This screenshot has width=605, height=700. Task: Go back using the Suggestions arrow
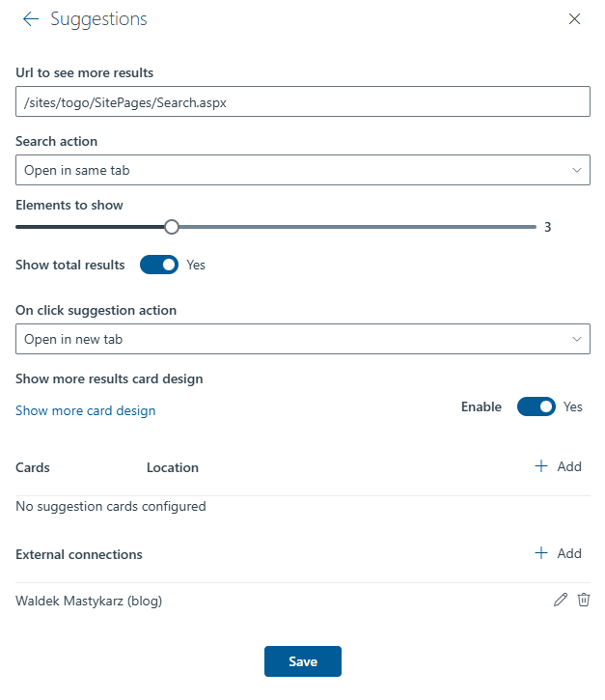(x=31, y=18)
